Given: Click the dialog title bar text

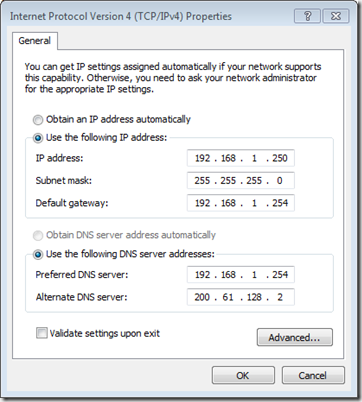Looking at the screenshot, I should tap(121, 16).
